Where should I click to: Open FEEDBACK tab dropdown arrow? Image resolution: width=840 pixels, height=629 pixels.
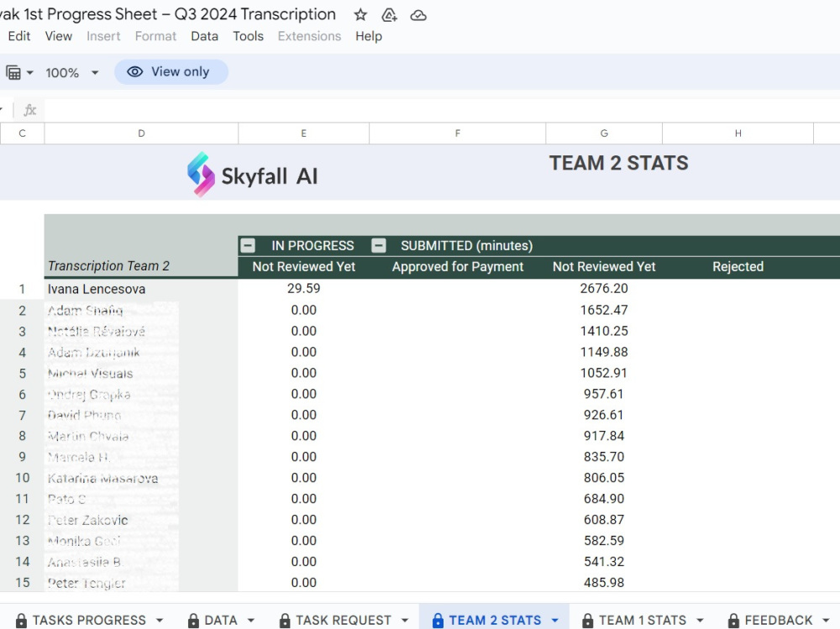click(826, 621)
